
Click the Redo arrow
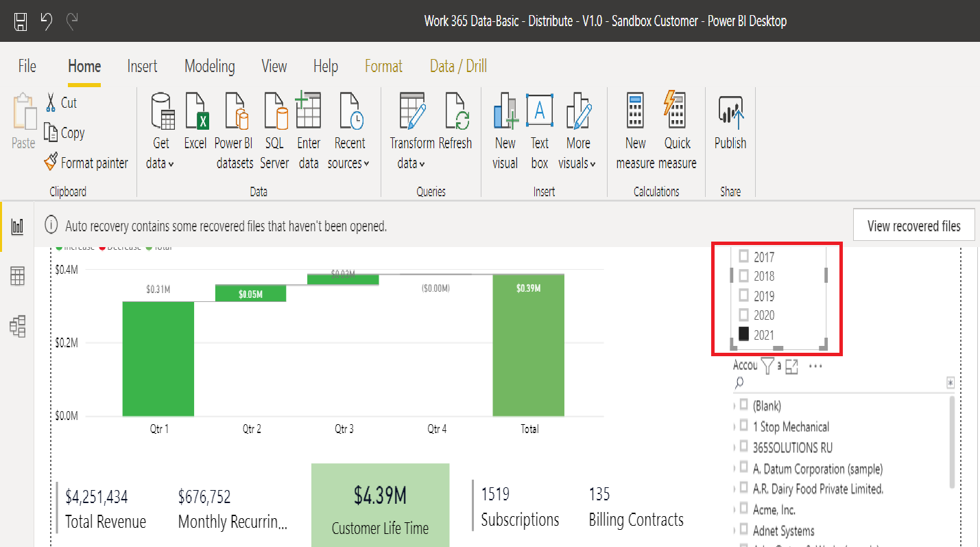tap(72, 21)
